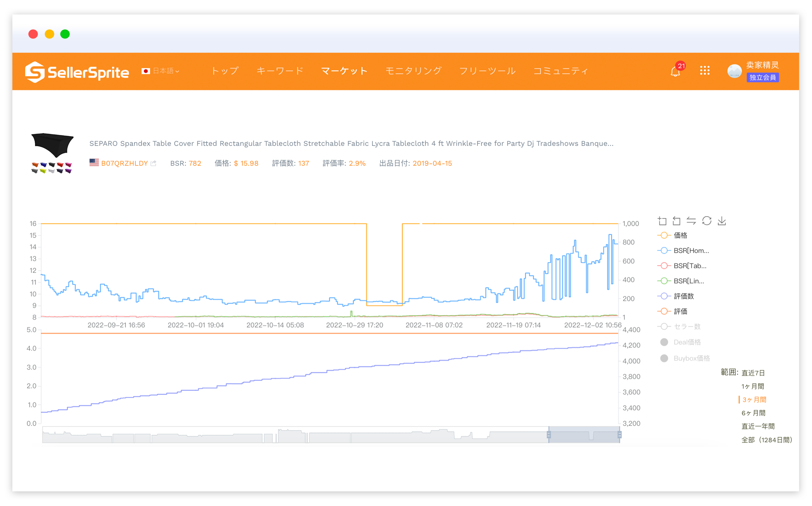Click the SellerSprite logo
This screenshot has height=506, width=812.
[x=77, y=72]
